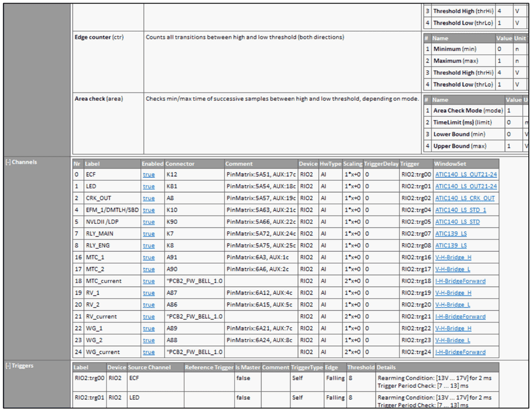532x411 pixels.
Task: Open ATIC140_LS_CRK_OUT window set link
Action: click(x=465, y=198)
